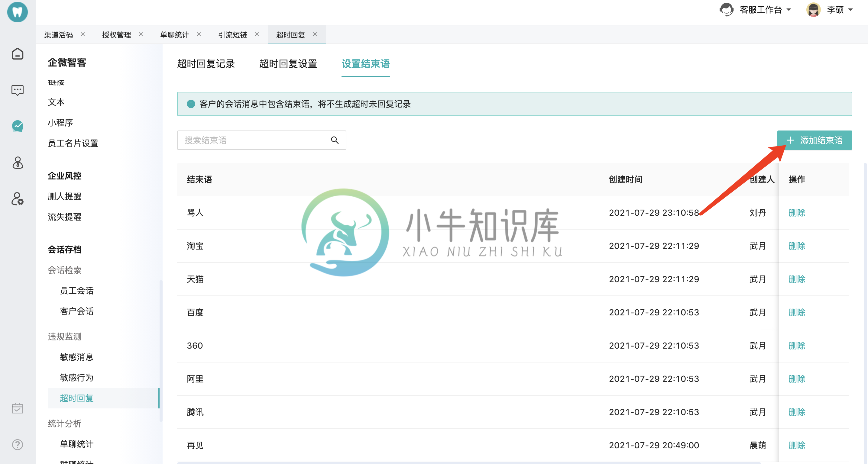Viewport: 868px width, 464px height.
Task: Open 敏感行为 menu item
Action: point(76,378)
